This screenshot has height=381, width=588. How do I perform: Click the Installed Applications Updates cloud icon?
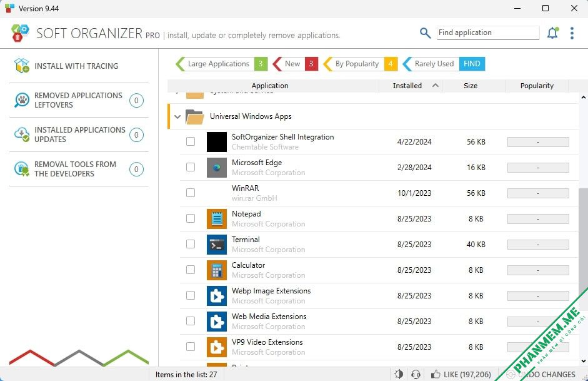[22, 135]
